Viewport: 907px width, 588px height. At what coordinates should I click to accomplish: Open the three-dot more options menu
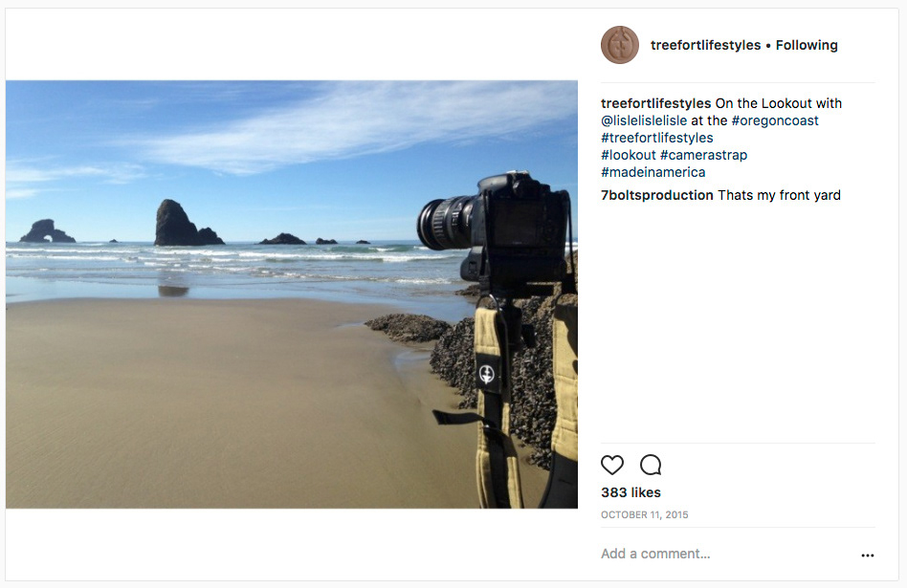click(x=867, y=555)
